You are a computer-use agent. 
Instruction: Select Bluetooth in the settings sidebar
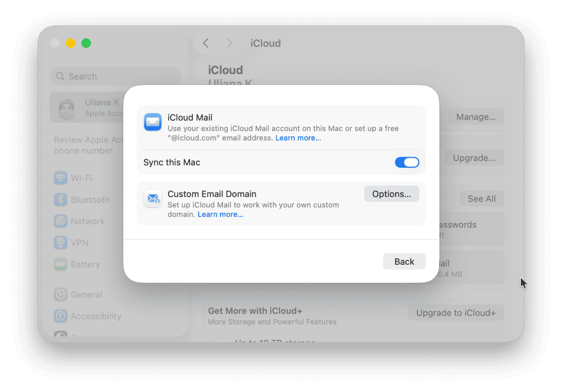click(89, 200)
